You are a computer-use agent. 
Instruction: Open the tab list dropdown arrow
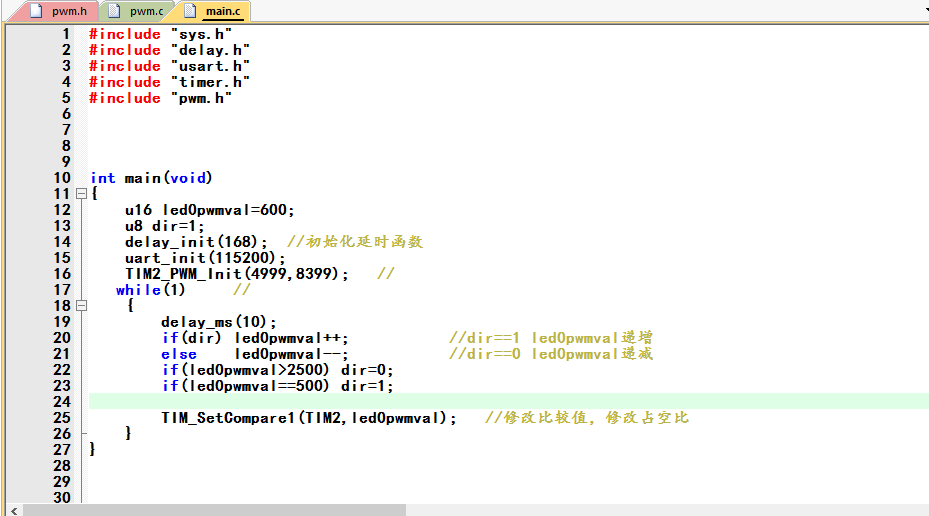[x=925, y=11]
